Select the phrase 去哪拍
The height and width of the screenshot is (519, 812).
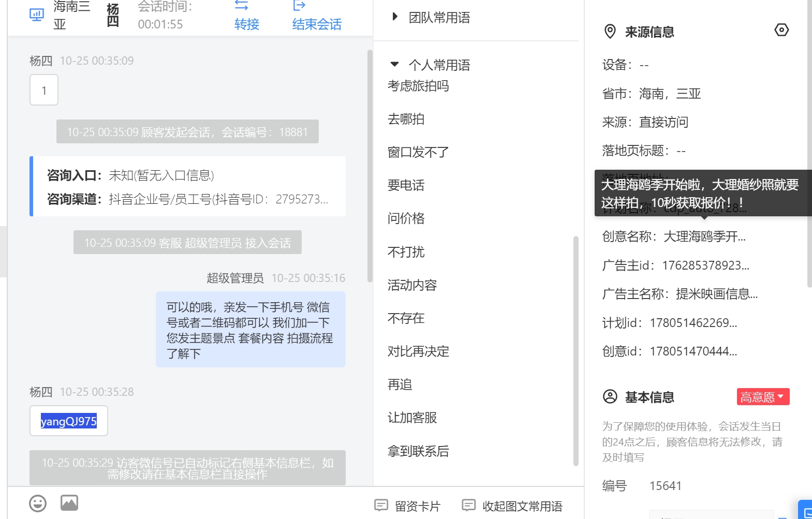tap(406, 119)
